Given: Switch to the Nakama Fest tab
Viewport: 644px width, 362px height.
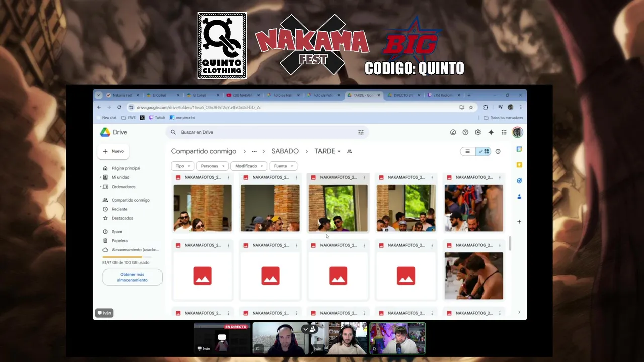Looking at the screenshot, I should (122, 95).
